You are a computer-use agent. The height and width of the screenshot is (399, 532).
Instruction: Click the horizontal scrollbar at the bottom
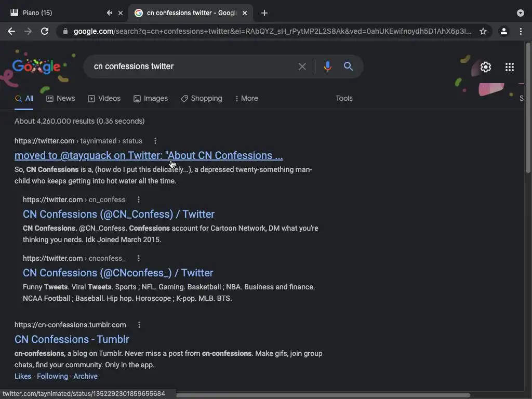pos(323,395)
